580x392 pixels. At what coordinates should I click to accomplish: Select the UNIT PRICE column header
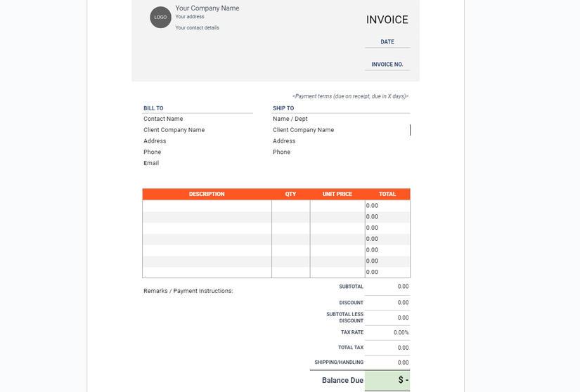coord(337,194)
